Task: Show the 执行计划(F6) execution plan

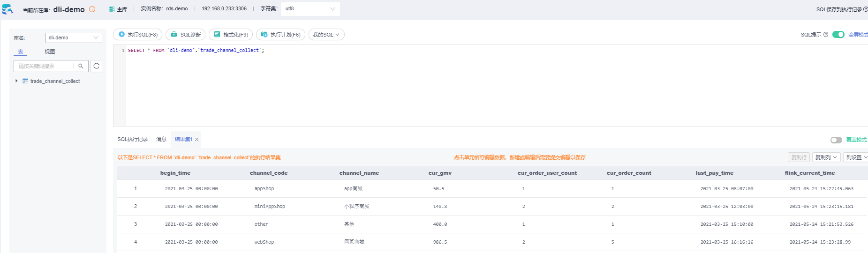Action: tap(280, 35)
